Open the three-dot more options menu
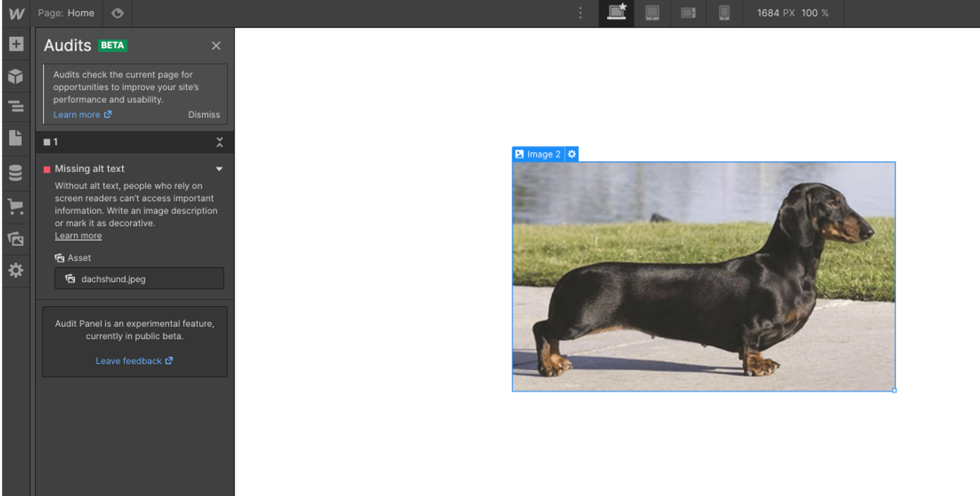 581,13
